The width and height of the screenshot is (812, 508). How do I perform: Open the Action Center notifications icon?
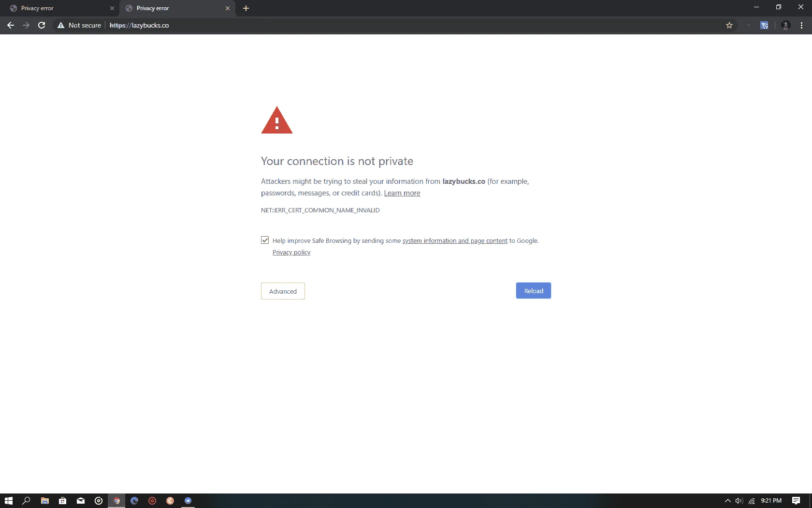click(x=796, y=501)
